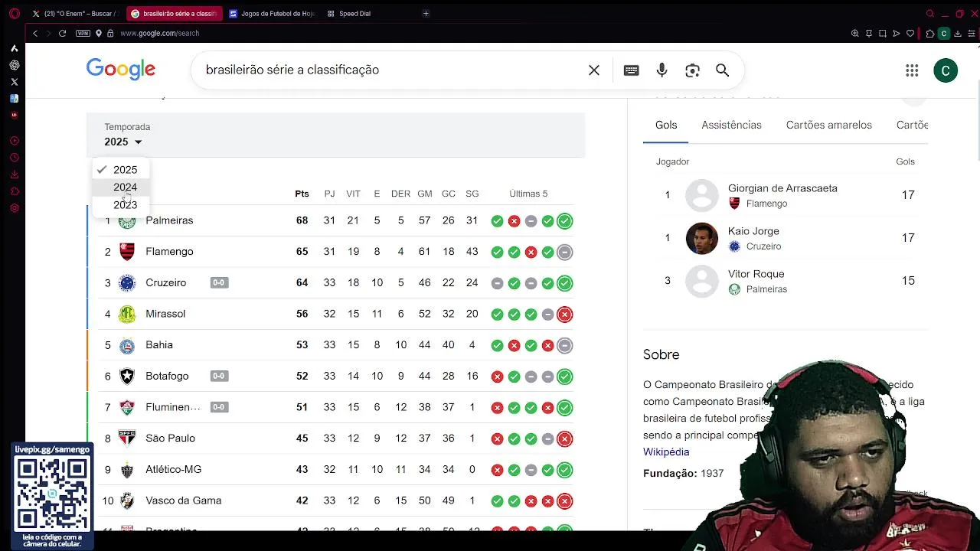
Task: Click the send flow arrow icon
Action: pyautogui.click(x=896, y=33)
